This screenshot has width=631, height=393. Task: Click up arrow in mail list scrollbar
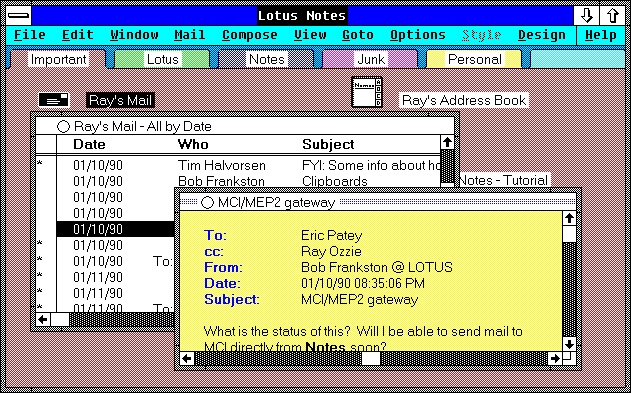click(x=447, y=142)
